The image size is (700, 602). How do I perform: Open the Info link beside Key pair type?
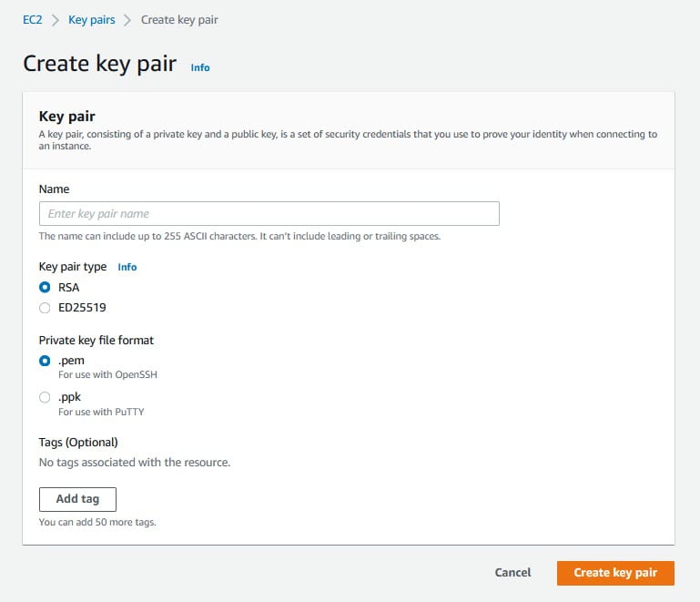[127, 267]
